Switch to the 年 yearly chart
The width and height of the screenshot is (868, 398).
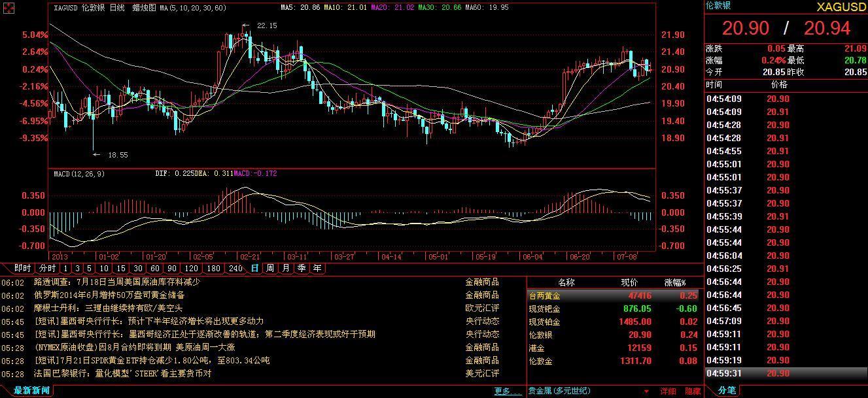(317, 268)
